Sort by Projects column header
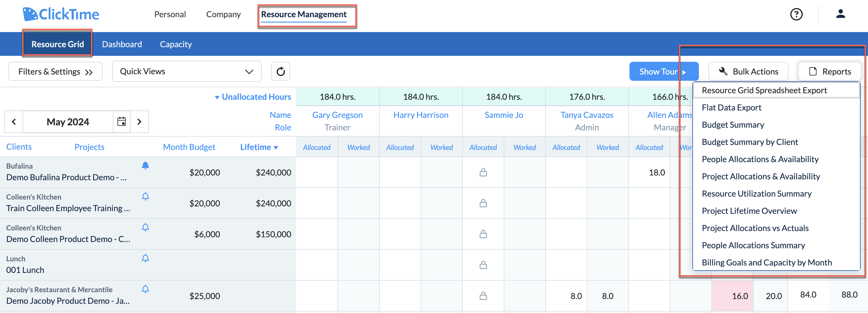 click(89, 147)
